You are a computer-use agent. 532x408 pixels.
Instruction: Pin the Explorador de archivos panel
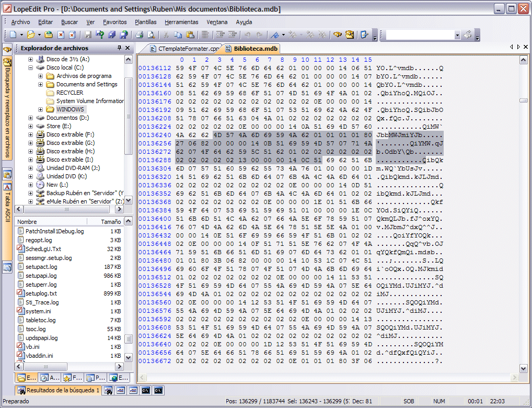pyautogui.click(x=120, y=48)
